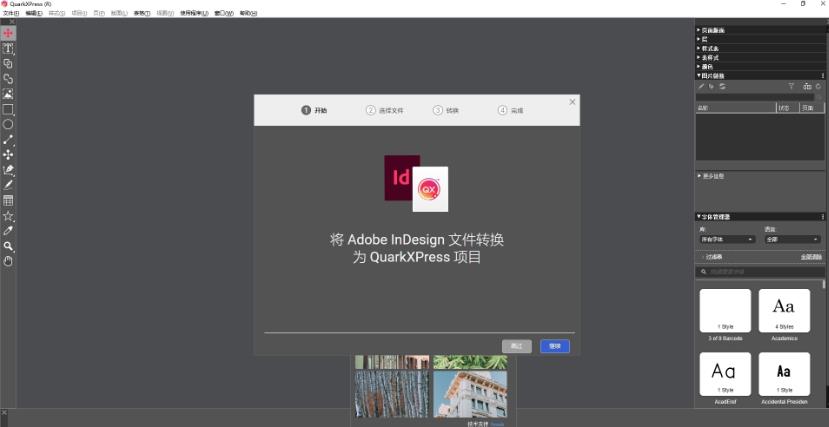Select the Text Unlinking tool
The width and height of the screenshot is (829, 427).
tap(8, 79)
